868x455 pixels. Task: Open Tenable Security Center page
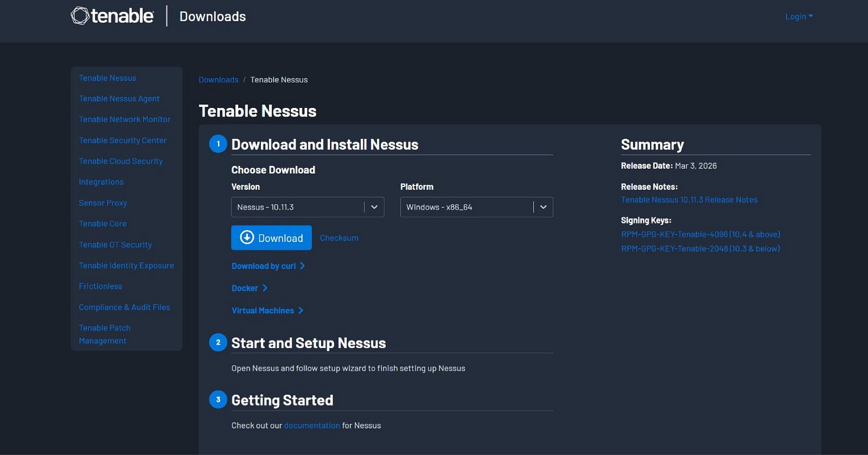pyautogui.click(x=123, y=140)
